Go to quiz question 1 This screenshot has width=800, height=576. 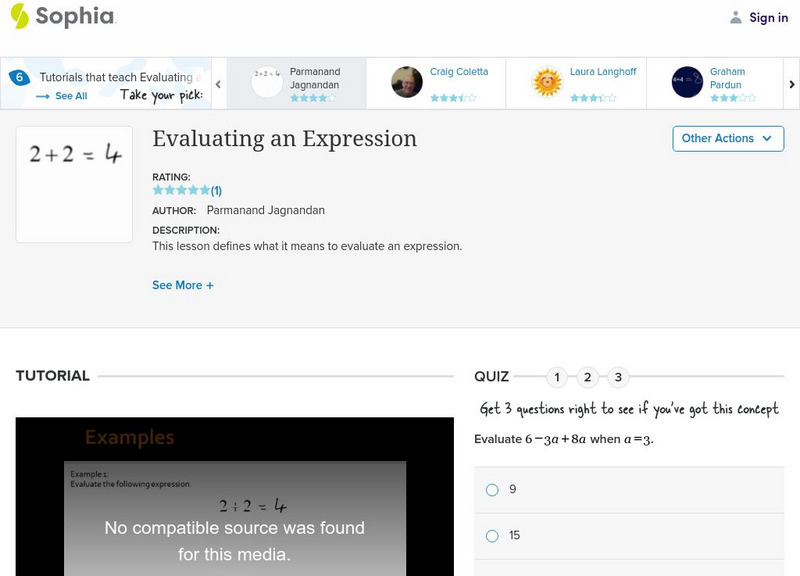[x=557, y=377]
